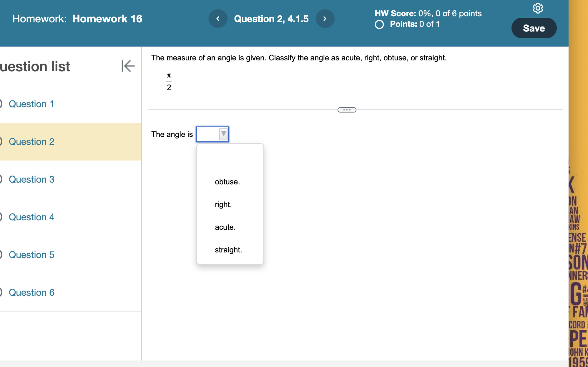Viewport: 588px width, 367px height.
Task: Expand the ellipsis divider on the question pane
Action: point(346,110)
